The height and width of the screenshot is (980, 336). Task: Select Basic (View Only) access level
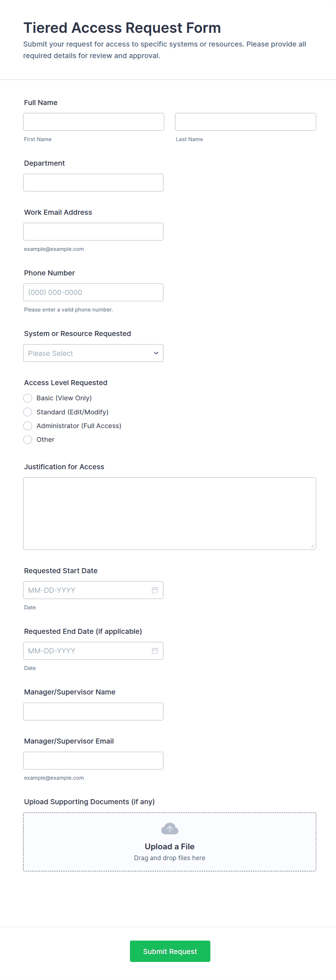28,398
